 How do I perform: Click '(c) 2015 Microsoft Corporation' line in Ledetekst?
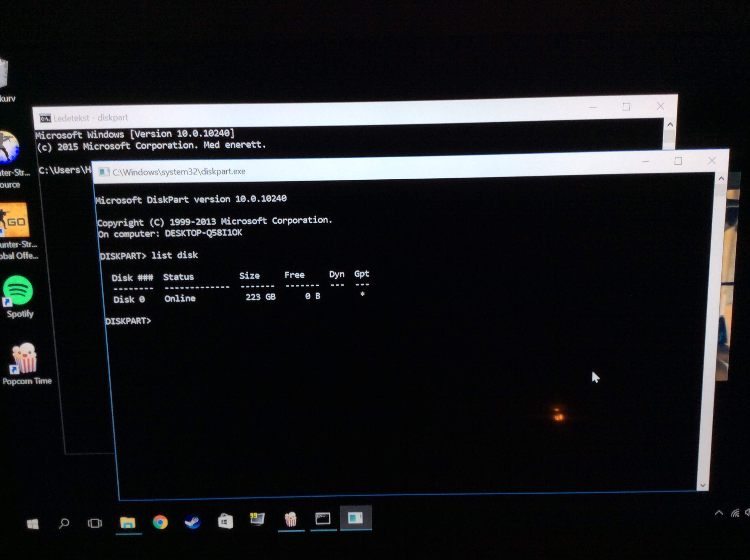tap(151, 146)
